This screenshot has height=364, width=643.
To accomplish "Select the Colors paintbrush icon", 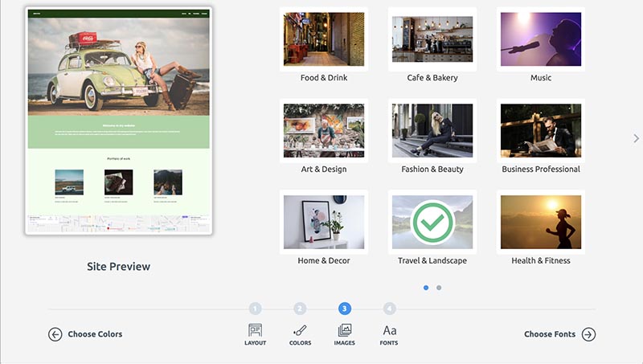I will (300, 329).
